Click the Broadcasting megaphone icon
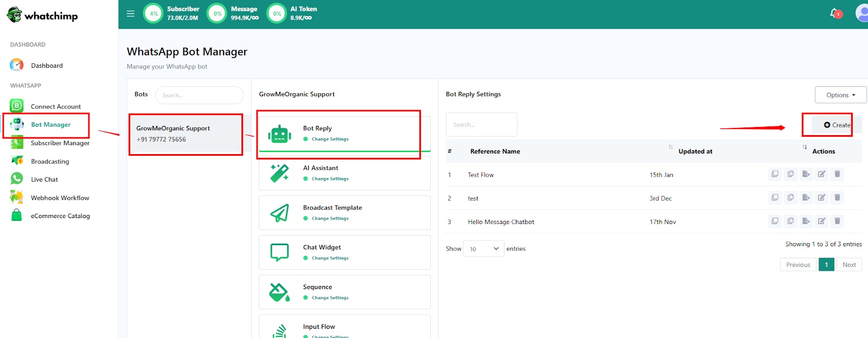Screen dimensions: 868x338 point(17,161)
